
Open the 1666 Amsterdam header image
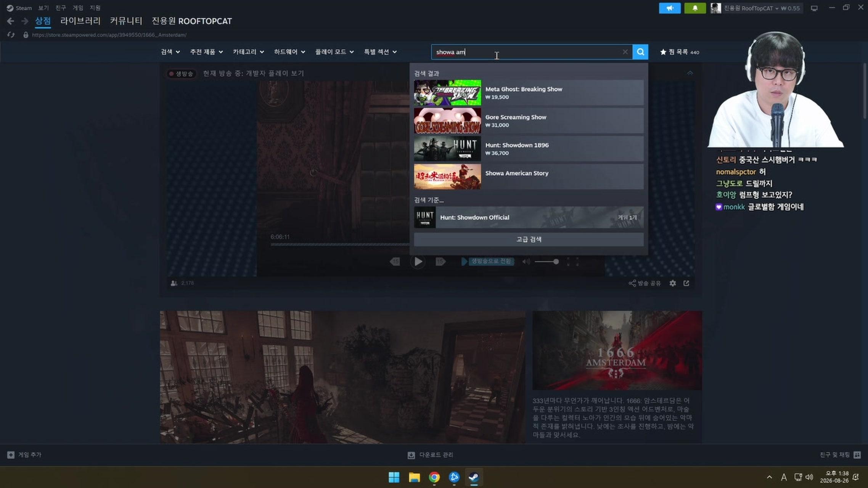click(617, 350)
